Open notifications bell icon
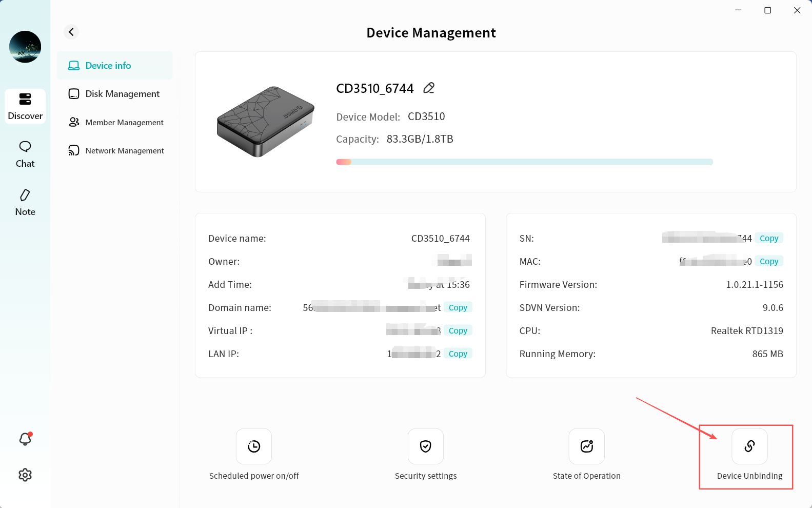This screenshot has width=812, height=508. (x=25, y=439)
